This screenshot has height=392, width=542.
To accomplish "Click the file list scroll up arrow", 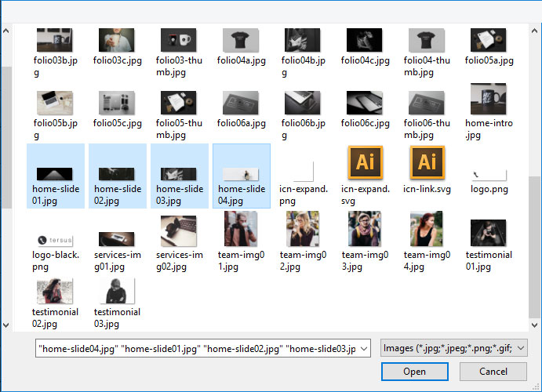I will click(534, 31).
